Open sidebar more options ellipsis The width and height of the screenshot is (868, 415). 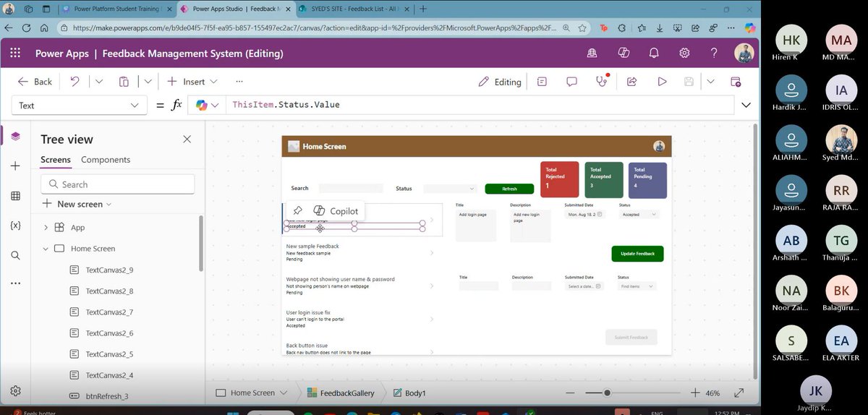pyautogui.click(x=16, y=283)
